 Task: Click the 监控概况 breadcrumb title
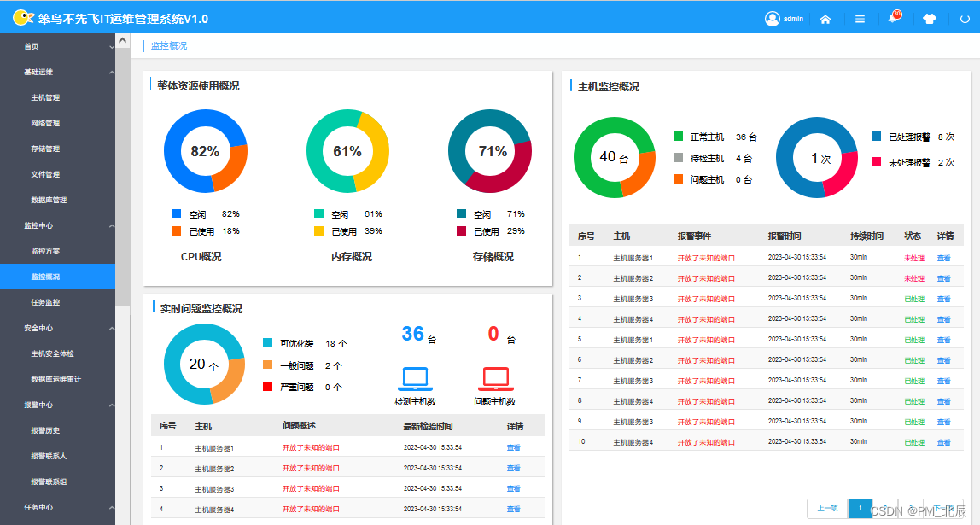click(x=169, y=45)
